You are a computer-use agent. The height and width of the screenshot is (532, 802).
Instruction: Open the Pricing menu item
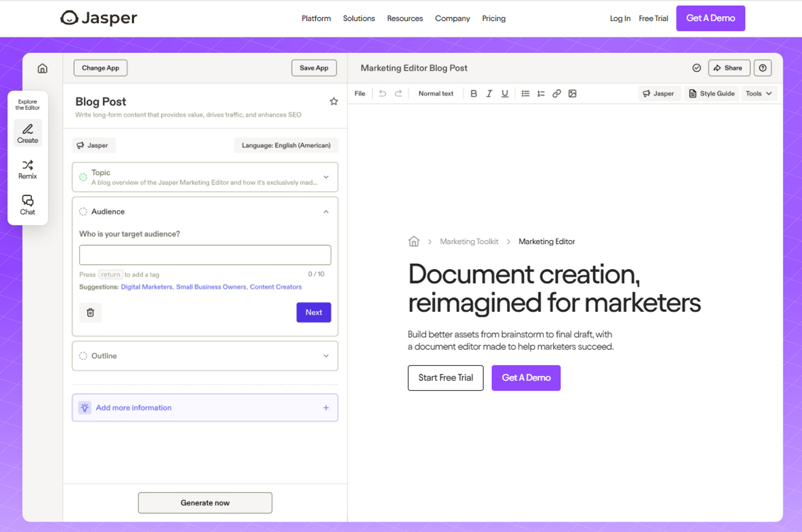tap(494, 18)
